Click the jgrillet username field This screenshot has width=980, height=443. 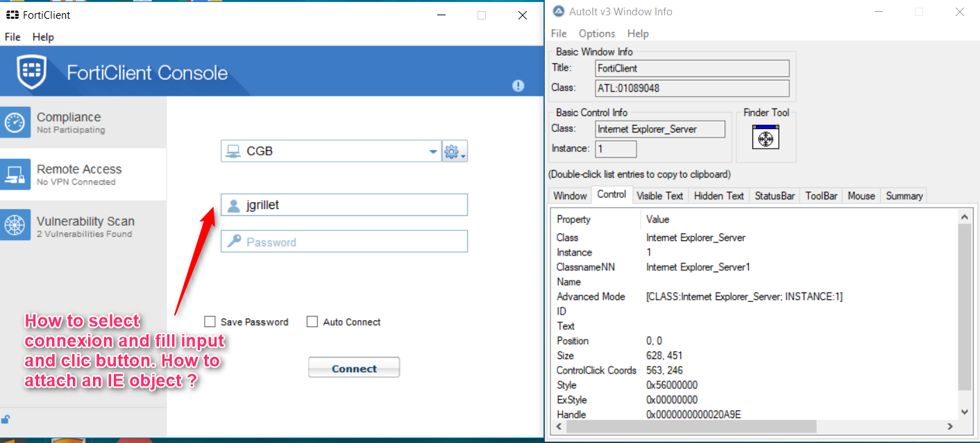point(344,205)
